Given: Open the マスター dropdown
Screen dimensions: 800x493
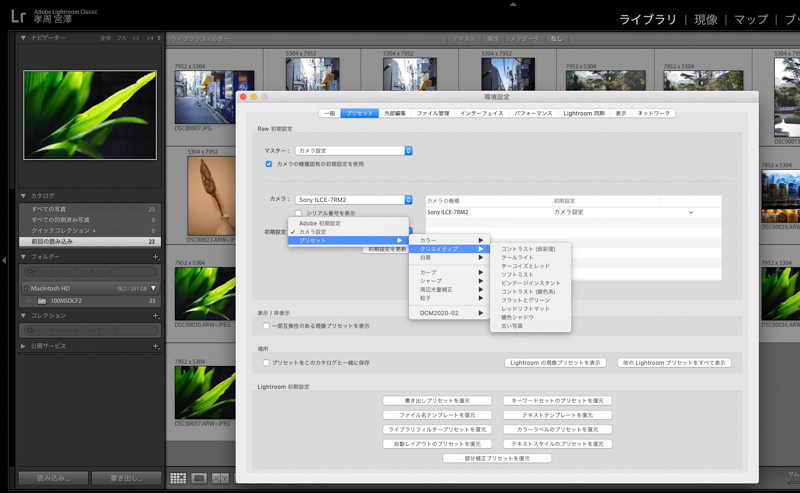Looking at the screenshot, I should [x=354, y=151].
